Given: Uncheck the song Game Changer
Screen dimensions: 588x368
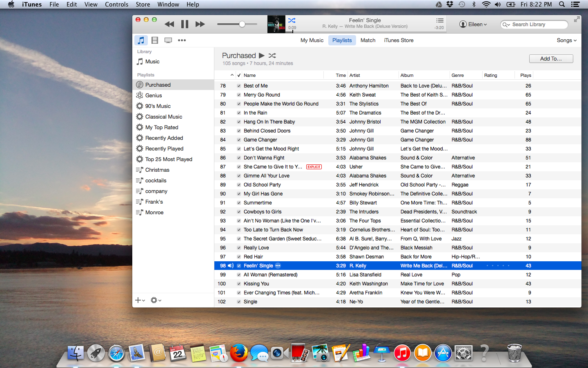Looking at the screenshot, I should (239, 140).
